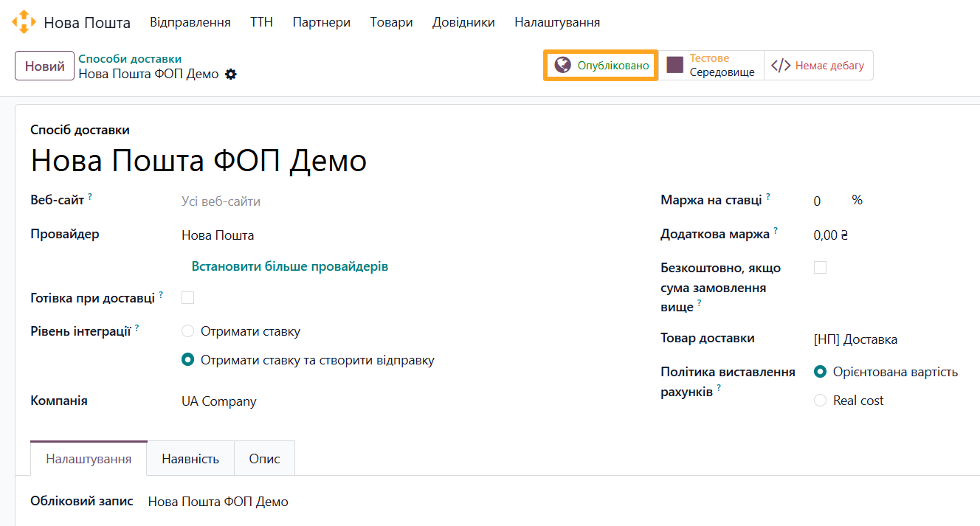This screenshot has height=526, width=980.
Task: Show help tooltip for Маржа на ставці
Action: click(x=768, y=197)
